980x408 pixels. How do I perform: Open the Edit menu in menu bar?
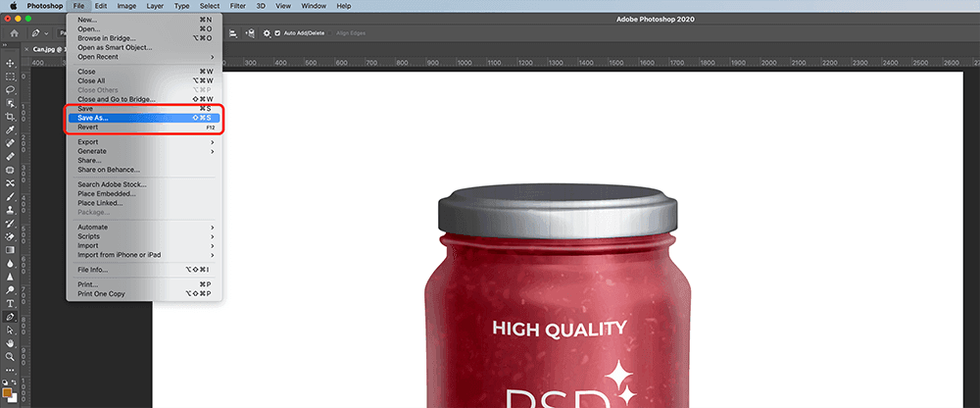pyautogui.click(x=101, y=6)
